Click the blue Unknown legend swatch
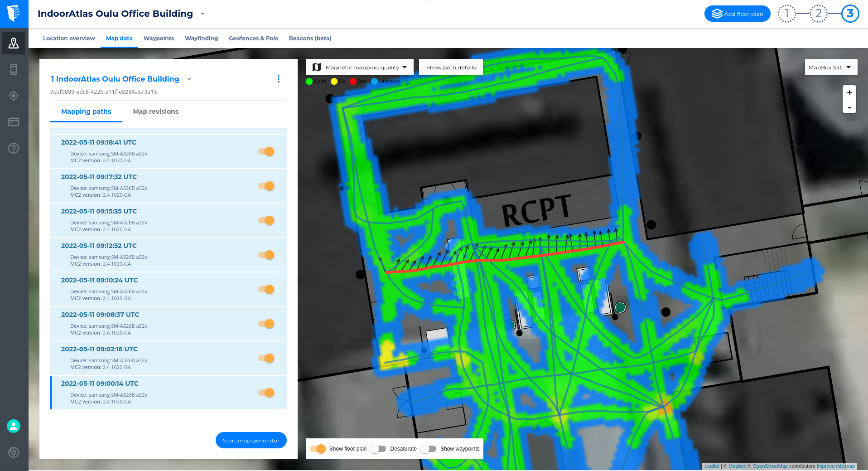This screenshot has height=471, width=868. pos(375,82)
